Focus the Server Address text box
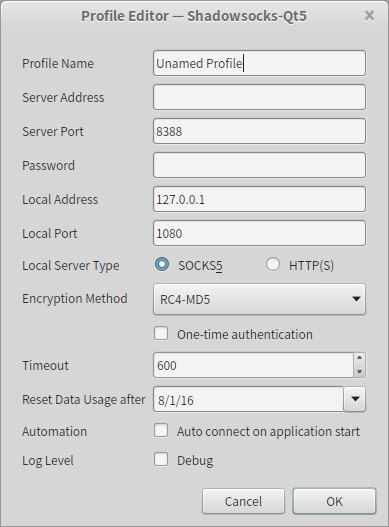 259,97
